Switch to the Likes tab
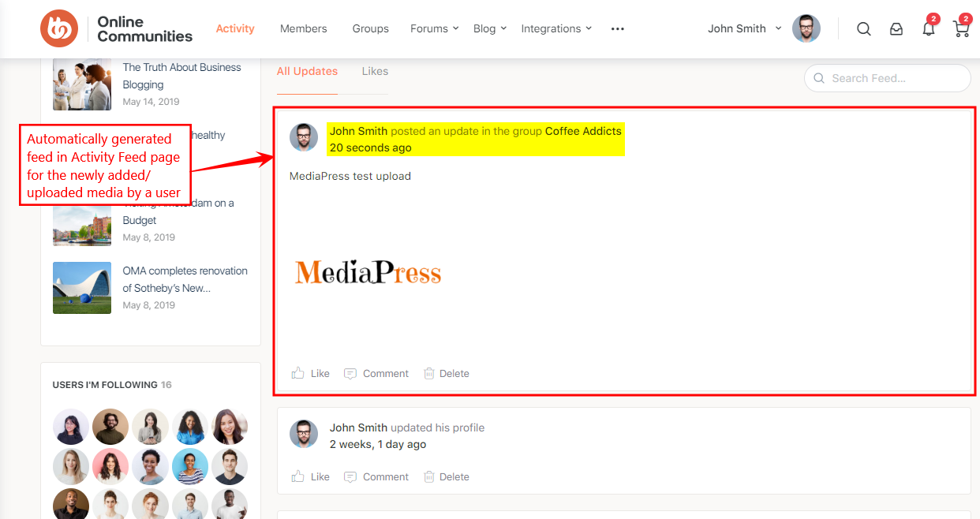Image resolution: width=980 pixels, height=519 pixels. tap(375, 71)
